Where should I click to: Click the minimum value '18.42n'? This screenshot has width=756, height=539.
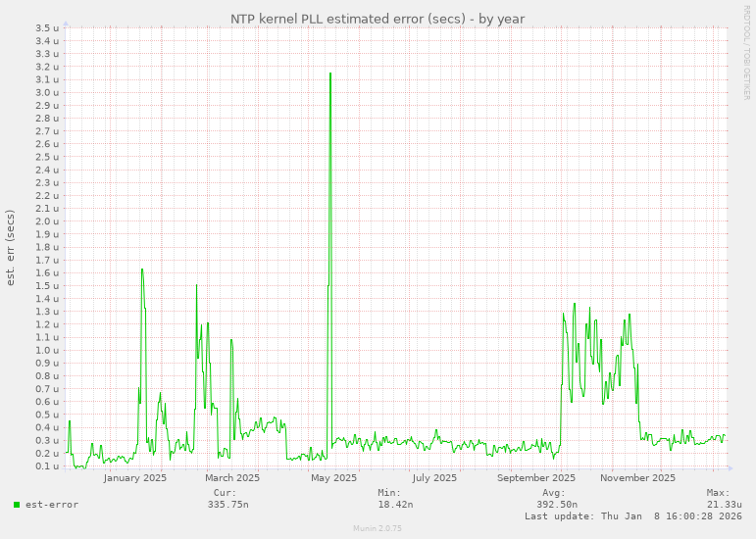pyautogui.click(x=395, y=505)
